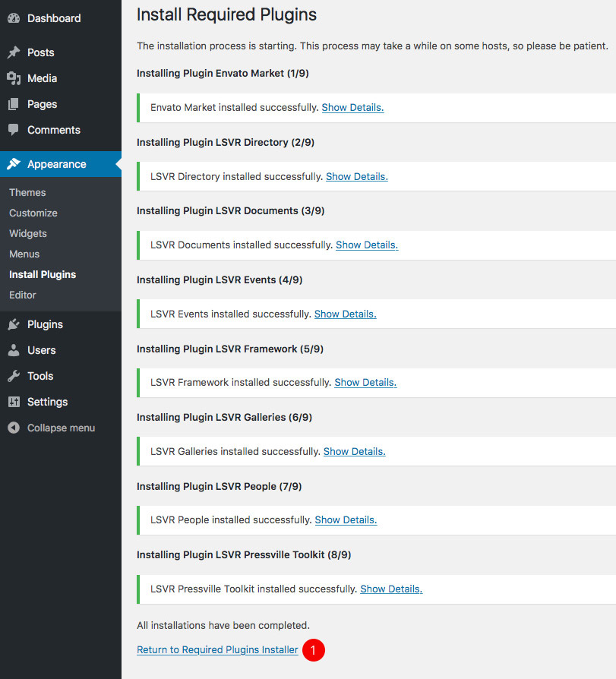Click the Settings sliders icon
Screen dimensions: 616x679
coord(14,402)
